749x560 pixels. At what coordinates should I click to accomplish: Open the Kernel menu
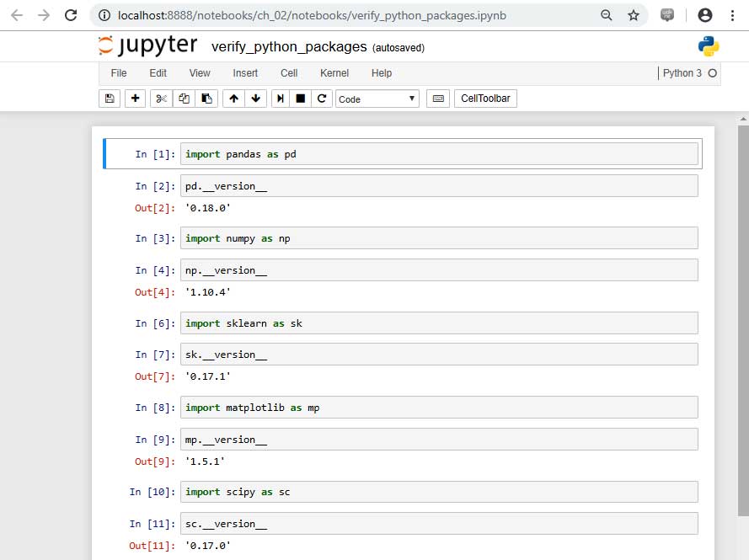[334, 73]
